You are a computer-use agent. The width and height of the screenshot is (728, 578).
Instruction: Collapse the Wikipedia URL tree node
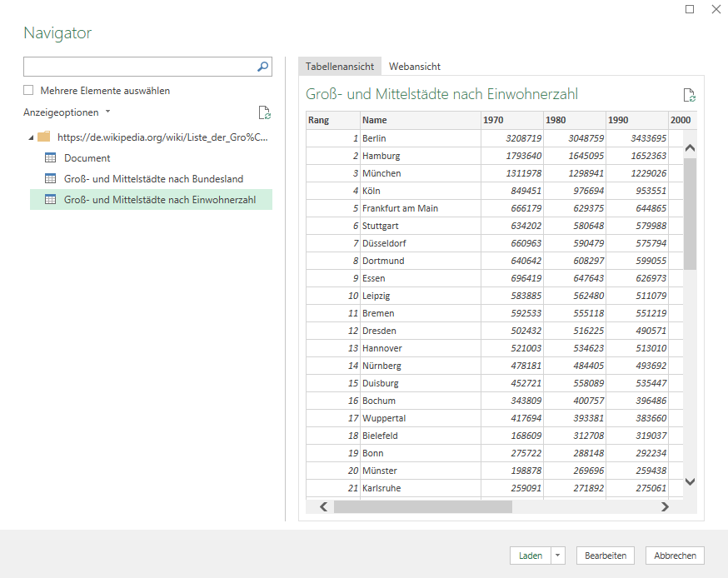tap(32, 137)
